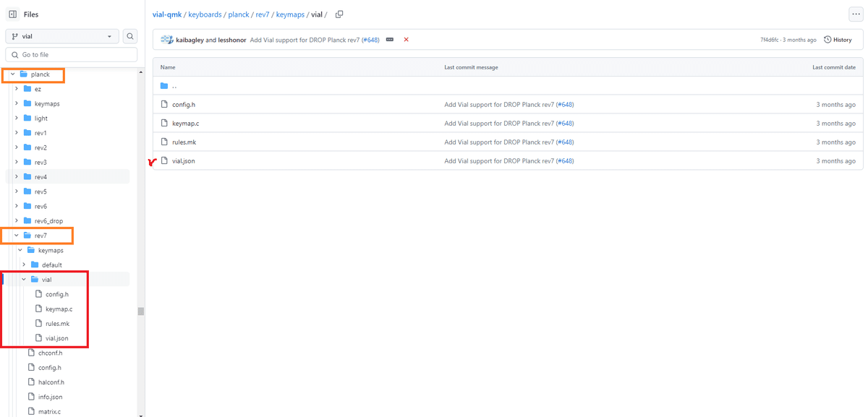Open the rev3 folder in the tree
The image size is (868, 417).
point(41,162)
